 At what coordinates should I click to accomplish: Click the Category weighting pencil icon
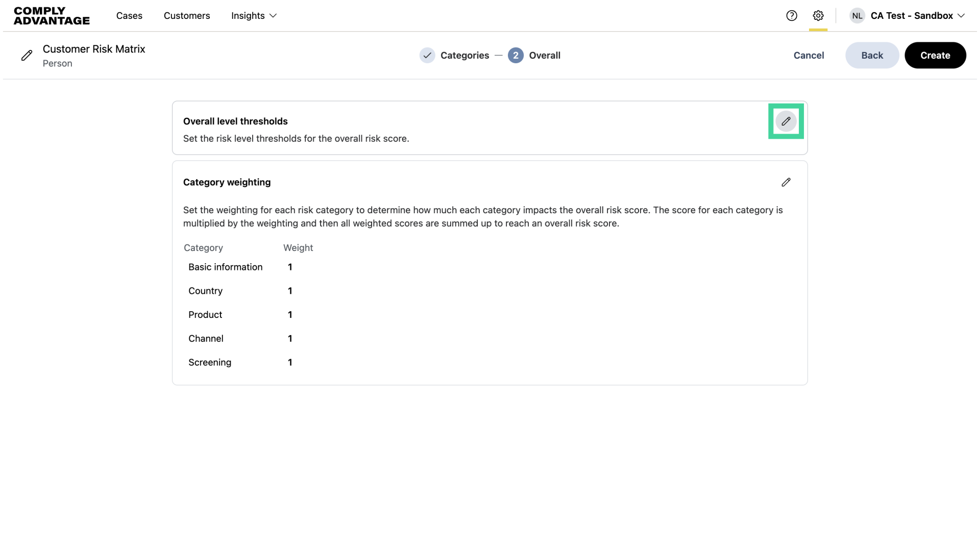pos(786,182)
